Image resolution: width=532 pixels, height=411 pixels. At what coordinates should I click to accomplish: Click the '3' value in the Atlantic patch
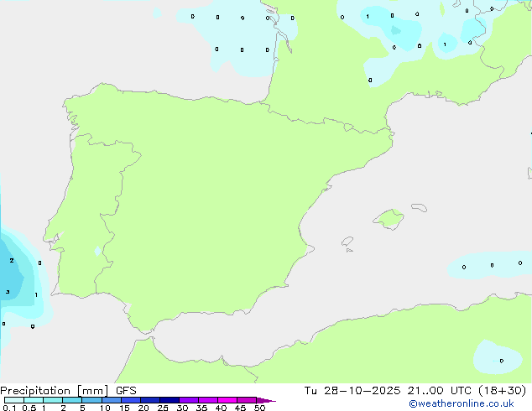point(8,292)
